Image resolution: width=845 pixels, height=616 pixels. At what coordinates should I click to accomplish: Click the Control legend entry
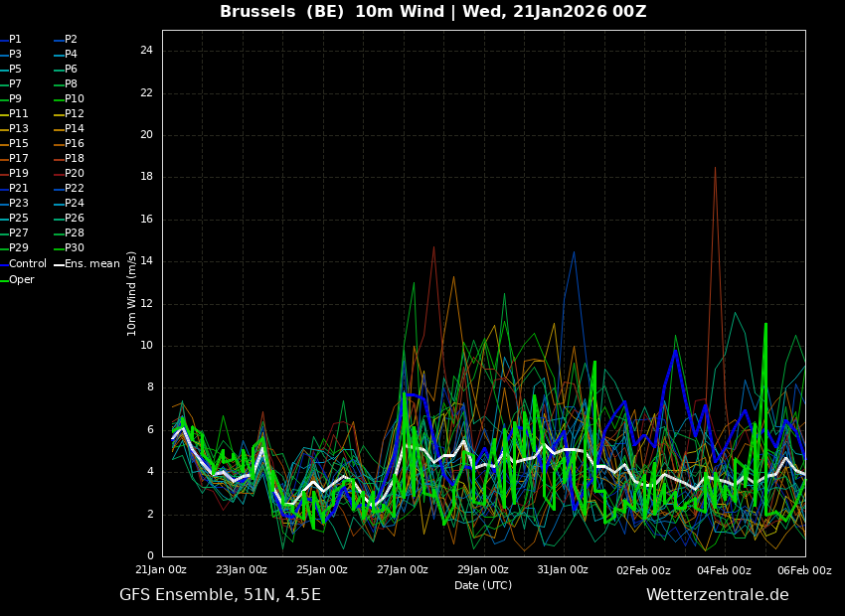(x=27, y=264)
